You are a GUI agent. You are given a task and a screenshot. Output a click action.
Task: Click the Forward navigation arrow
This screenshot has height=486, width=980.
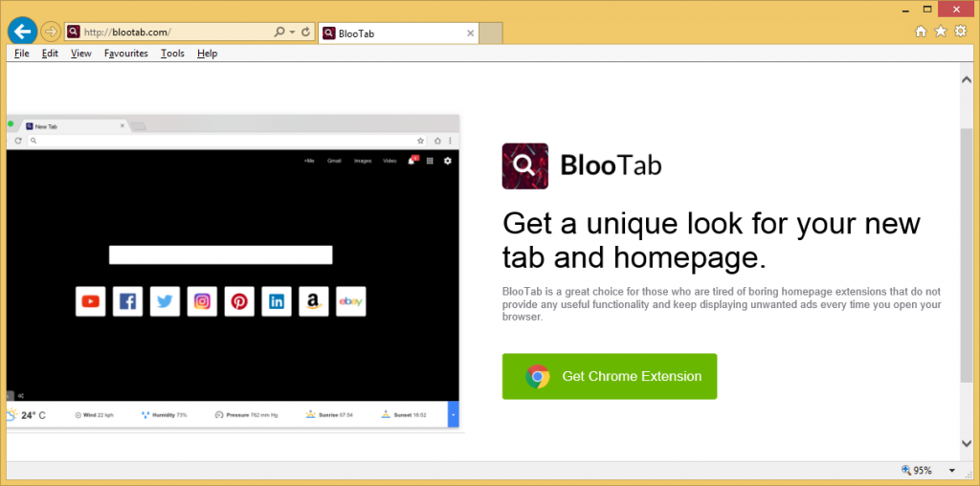point(50,32)
